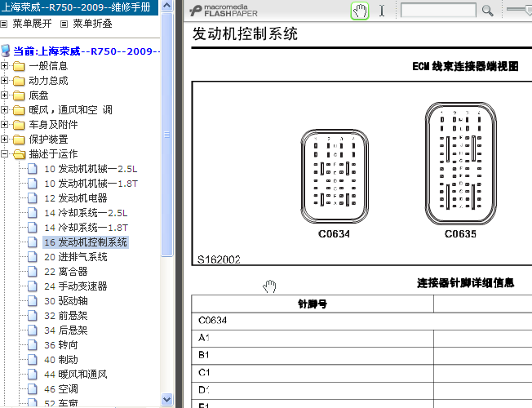Click the 菜单展开 list icon
This screenshot has width=532, height=408.
click(4, 24)
